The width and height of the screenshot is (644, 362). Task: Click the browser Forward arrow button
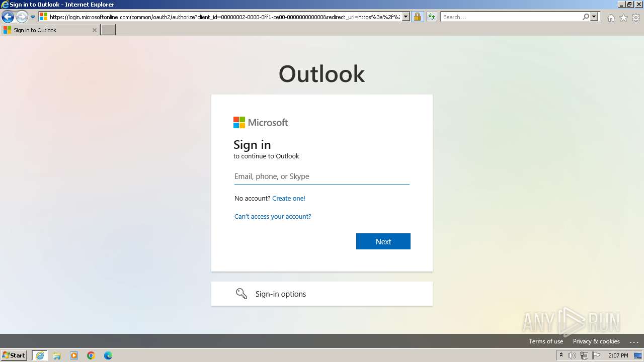pyautogui.click(x=22, y=17)
